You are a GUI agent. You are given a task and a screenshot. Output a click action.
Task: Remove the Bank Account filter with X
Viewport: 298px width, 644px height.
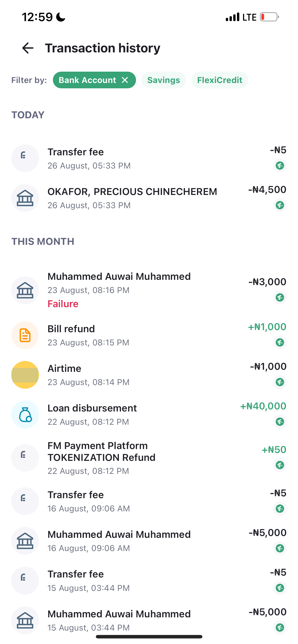pyautogui.click(x=125, y=80)
